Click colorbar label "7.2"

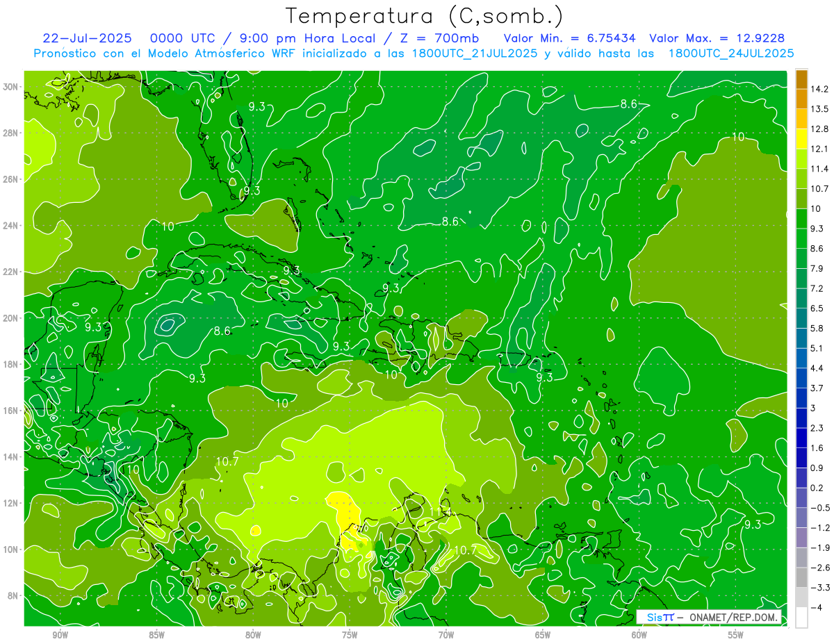pyautogui.click(x=817, y=288)
